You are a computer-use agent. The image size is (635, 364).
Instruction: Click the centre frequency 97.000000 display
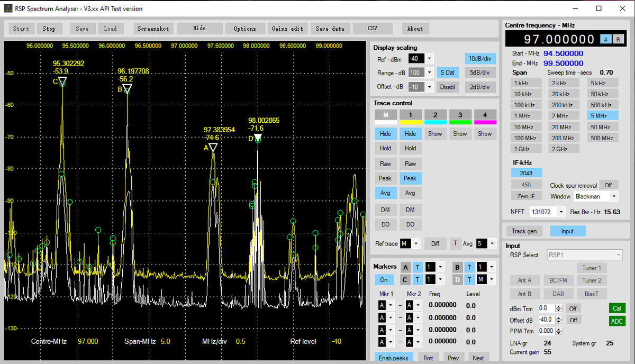click(x=559, y=39)
